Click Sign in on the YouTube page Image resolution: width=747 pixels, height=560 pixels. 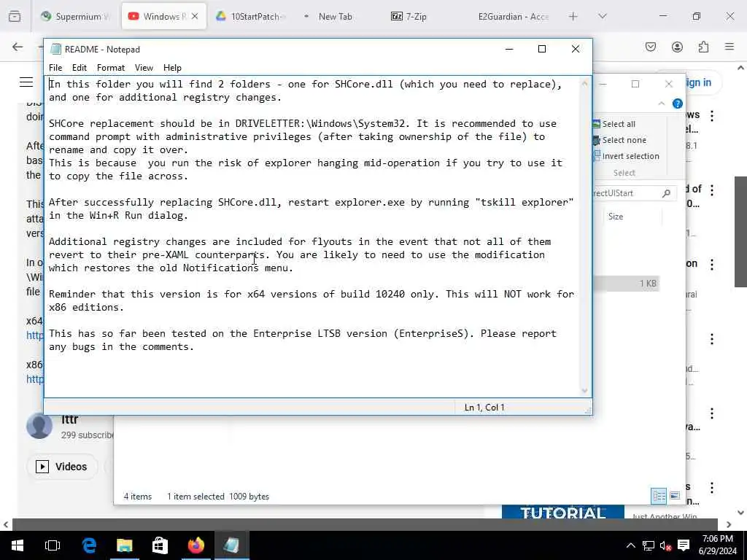pyautogui.click(x=698, y=83)
